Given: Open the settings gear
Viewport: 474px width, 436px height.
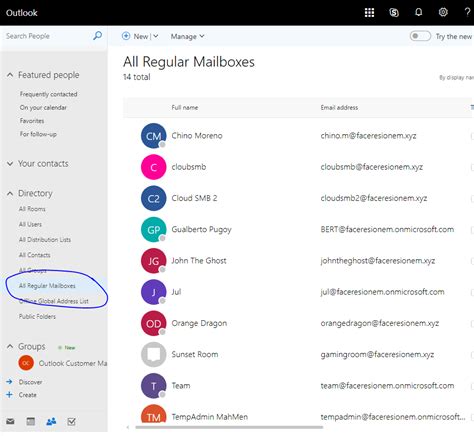Looking at the screenshot, I should (x=443, y=12).
